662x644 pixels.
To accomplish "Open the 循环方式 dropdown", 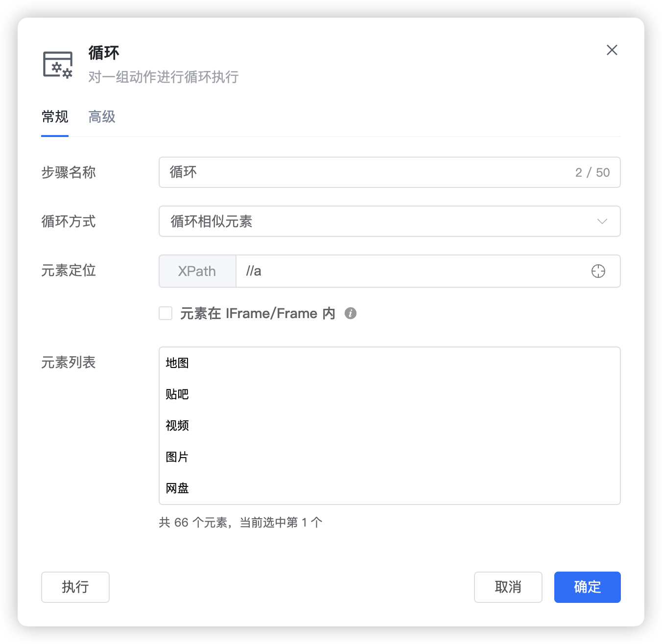I will (x=389, y=221).
